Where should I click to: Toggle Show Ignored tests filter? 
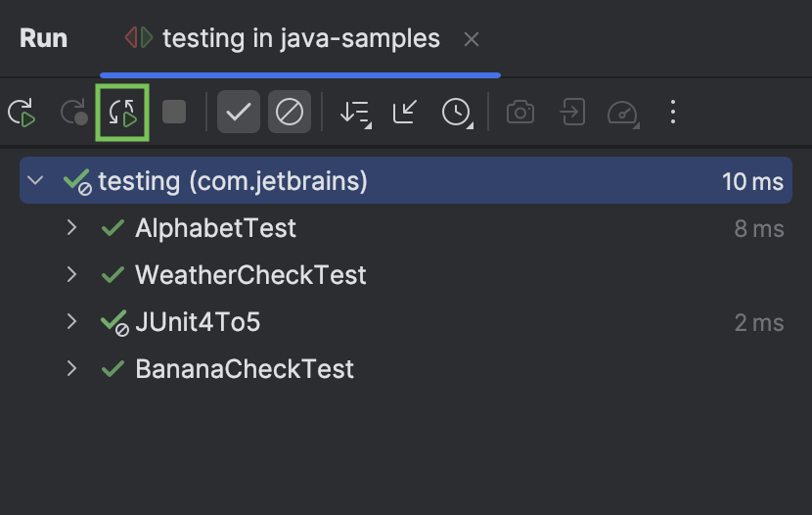(290, 112)
